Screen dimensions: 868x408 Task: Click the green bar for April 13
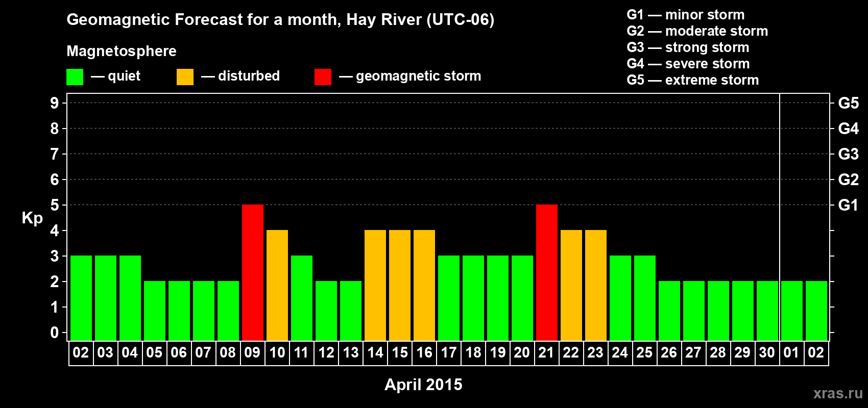click(x=351, y=311)
